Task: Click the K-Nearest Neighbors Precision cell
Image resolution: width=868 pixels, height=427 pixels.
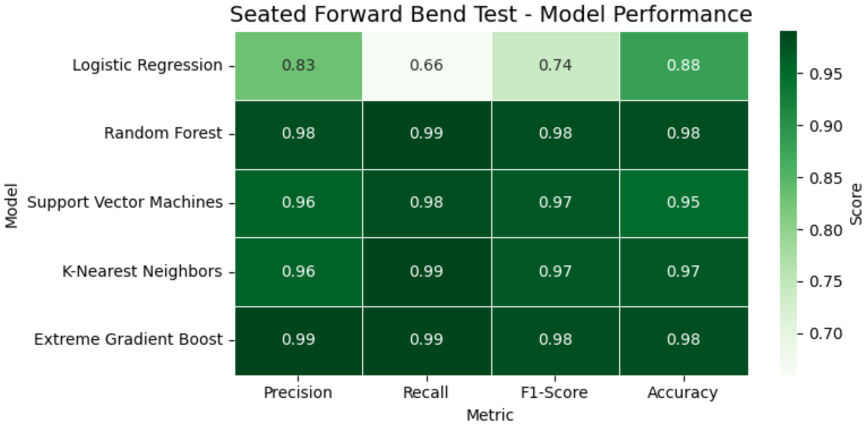Action: click(299, 272)
